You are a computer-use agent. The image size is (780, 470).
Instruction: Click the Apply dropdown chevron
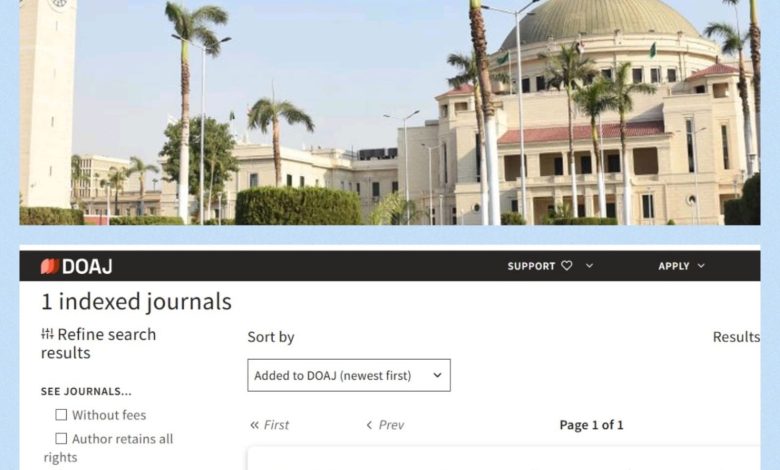[701, 266]
